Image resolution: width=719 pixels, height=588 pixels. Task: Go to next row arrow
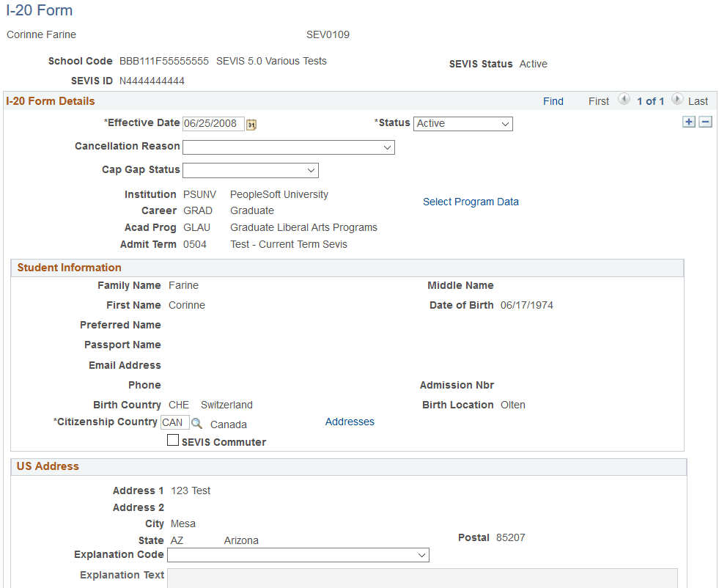pos(677,99)
